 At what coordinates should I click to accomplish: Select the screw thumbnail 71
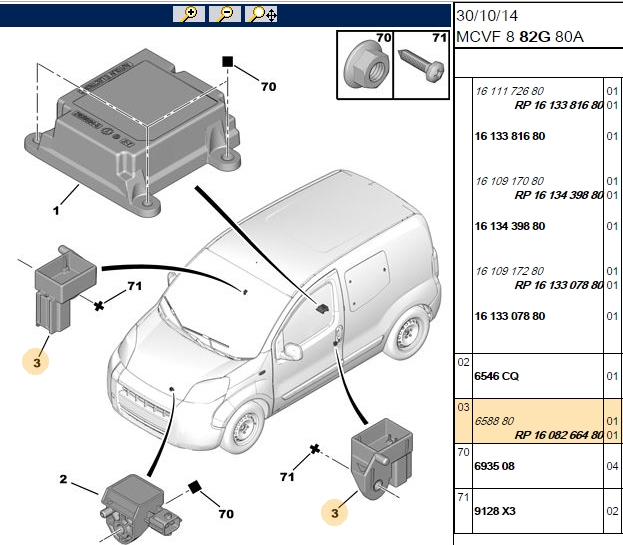(421, 65)
